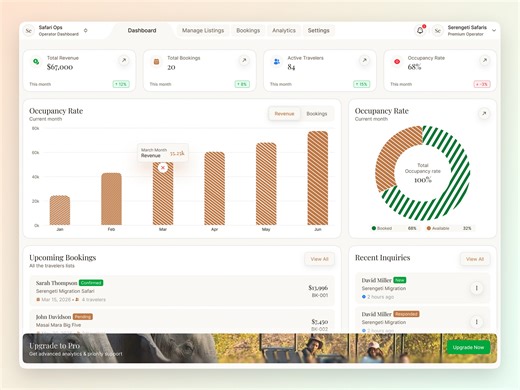This screenshot has width=520, height=390.
Task: Switch chart to Revenue view
Action: click(284, 114)
